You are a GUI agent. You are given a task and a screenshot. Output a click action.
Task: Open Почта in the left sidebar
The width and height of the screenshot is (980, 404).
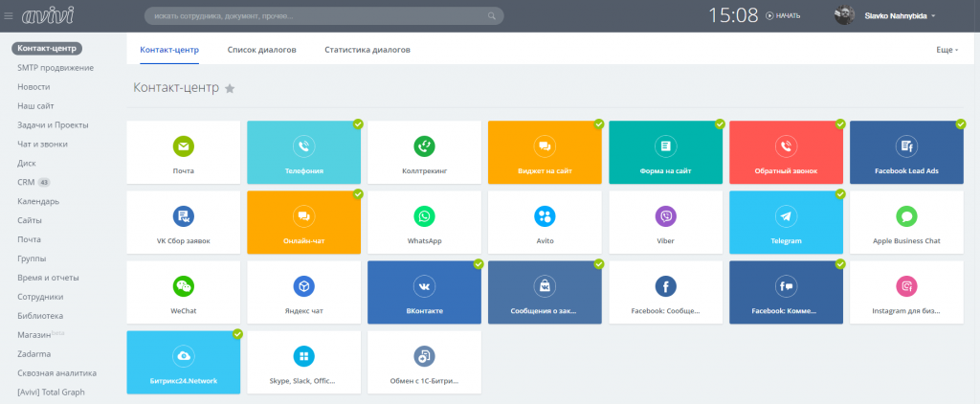pyautogui.click(x=30, y=239)
